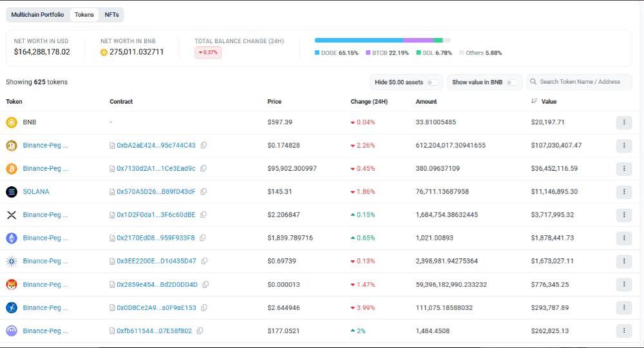The height and width of the screenshot is (348, 644).
Task: Click the DOGE 65.15% legend entry
Action: pos(336,53)
